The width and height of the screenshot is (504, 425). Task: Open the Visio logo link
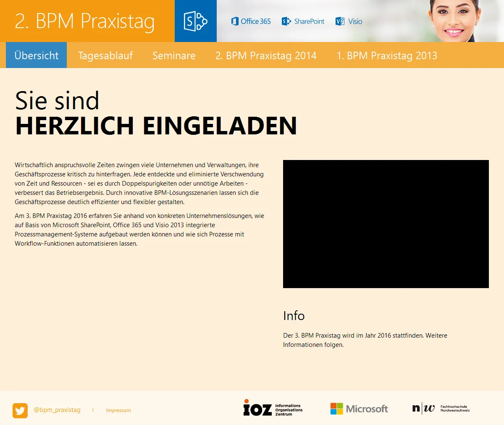349,21
